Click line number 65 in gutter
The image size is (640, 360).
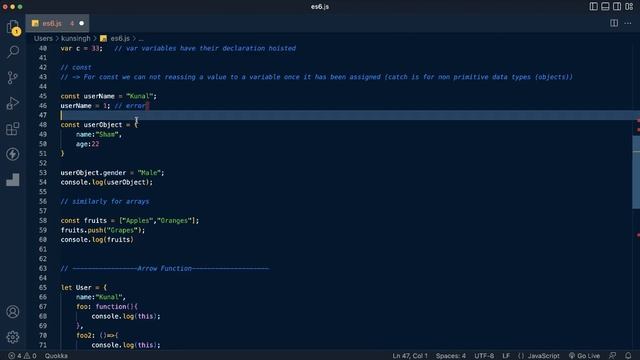pyautogui.click(x=43, y=287)
